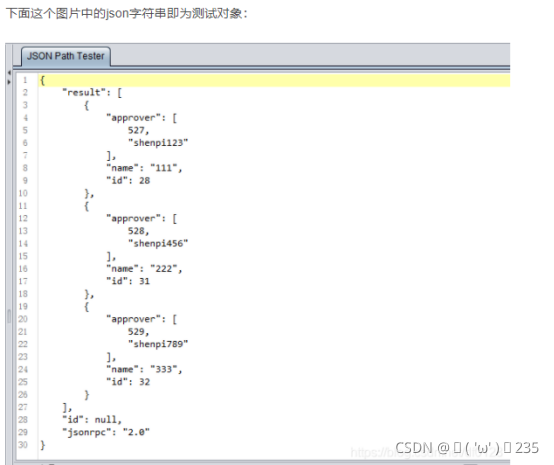Click the "id": null, line
The height and width of the screenshot is (465, 554).
pyautogui.click(x=92, y=420)
